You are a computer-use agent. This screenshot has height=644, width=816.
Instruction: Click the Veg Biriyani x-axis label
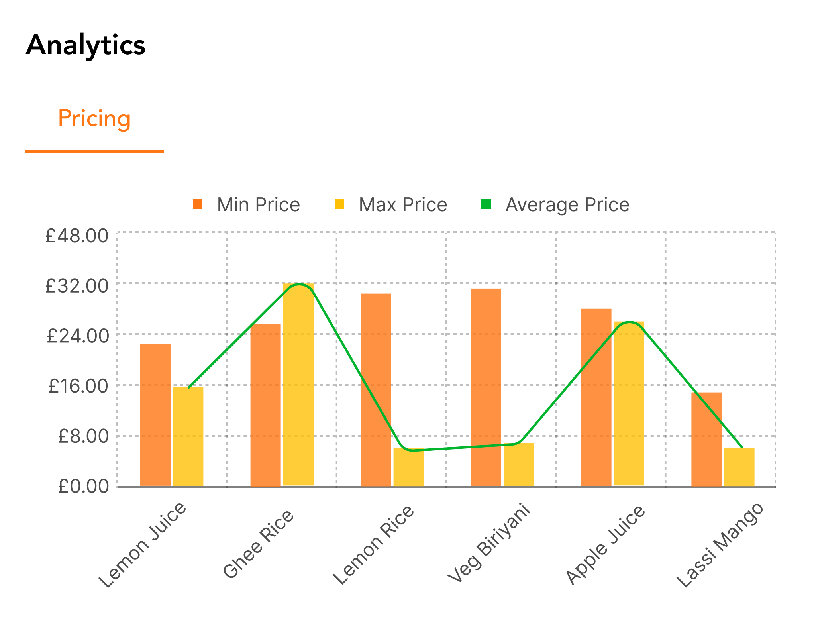point(489,543)
